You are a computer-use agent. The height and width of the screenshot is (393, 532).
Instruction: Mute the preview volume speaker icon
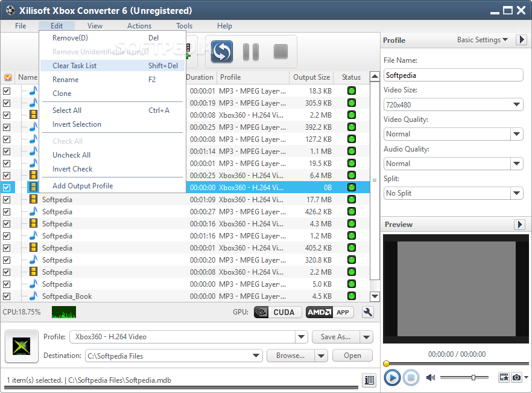431,377
